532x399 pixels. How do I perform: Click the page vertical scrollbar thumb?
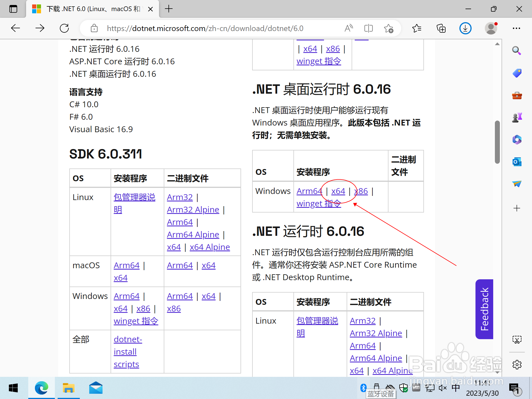(497, 142)
